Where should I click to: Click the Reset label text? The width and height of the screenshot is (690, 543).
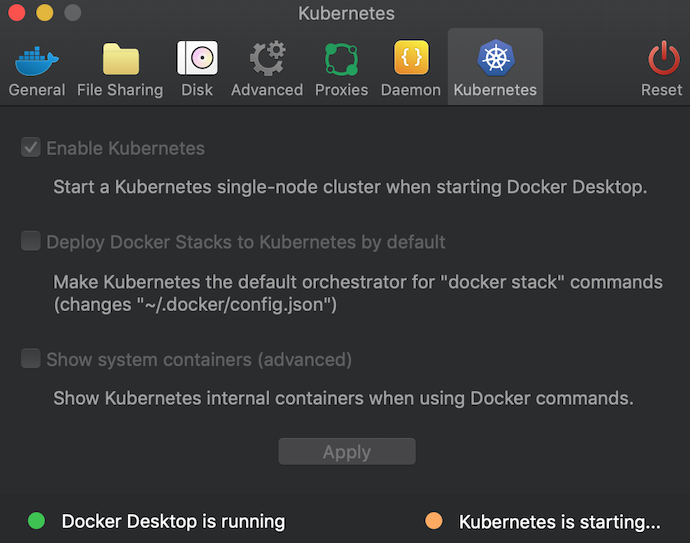tap(662, 90)
